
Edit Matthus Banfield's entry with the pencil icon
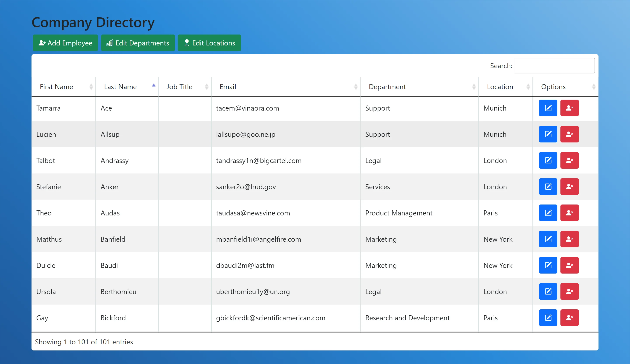548,239
